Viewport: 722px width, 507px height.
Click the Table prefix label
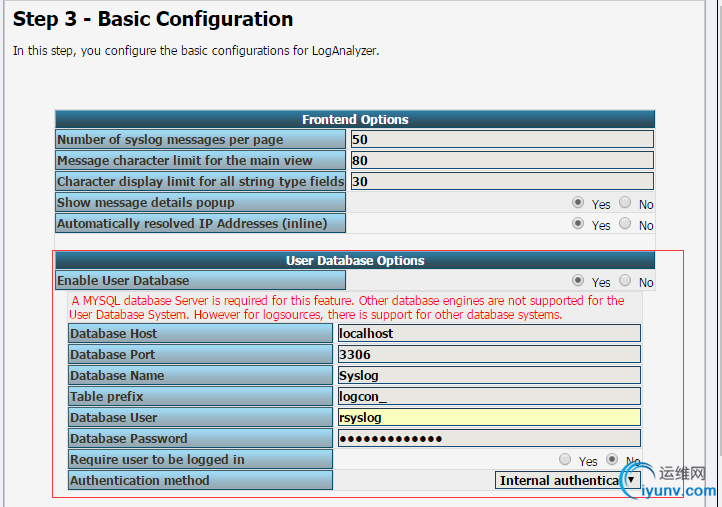pyautogui.click(x=200, y=396)
